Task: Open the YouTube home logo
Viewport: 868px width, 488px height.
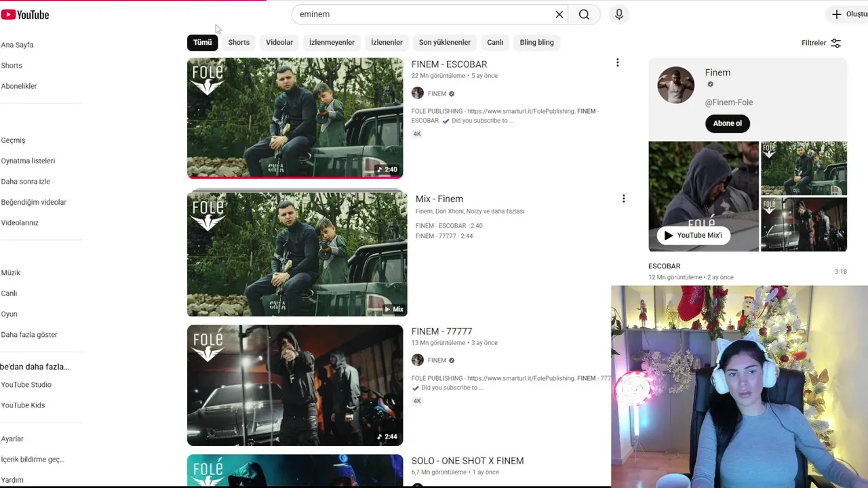Action: click(x=25, y=14)
